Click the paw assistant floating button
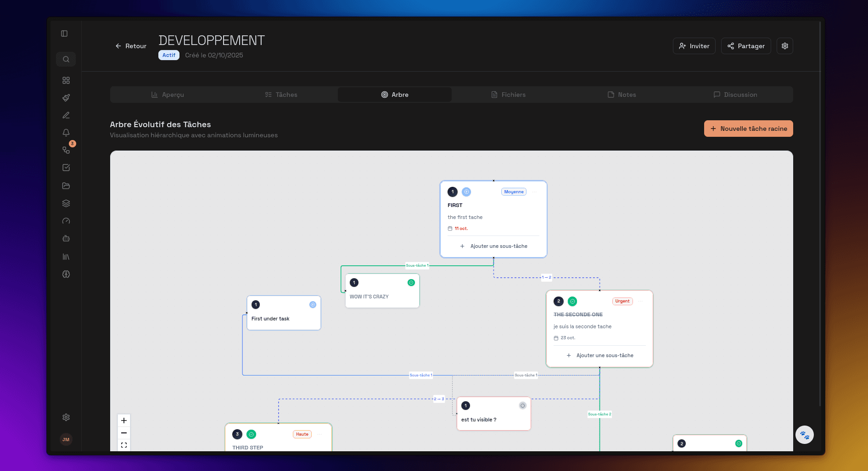868x471 pixels. pyautogui.click(x=805, y=435)
